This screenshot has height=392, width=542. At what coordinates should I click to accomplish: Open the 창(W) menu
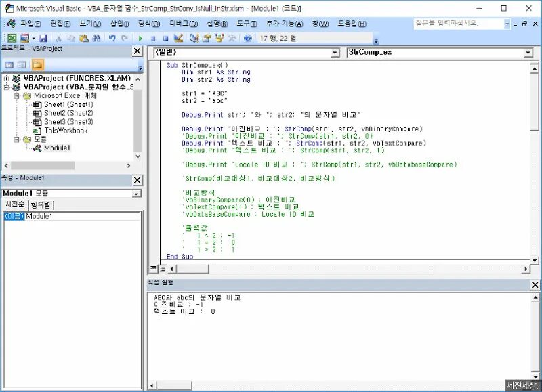(320, 24)
